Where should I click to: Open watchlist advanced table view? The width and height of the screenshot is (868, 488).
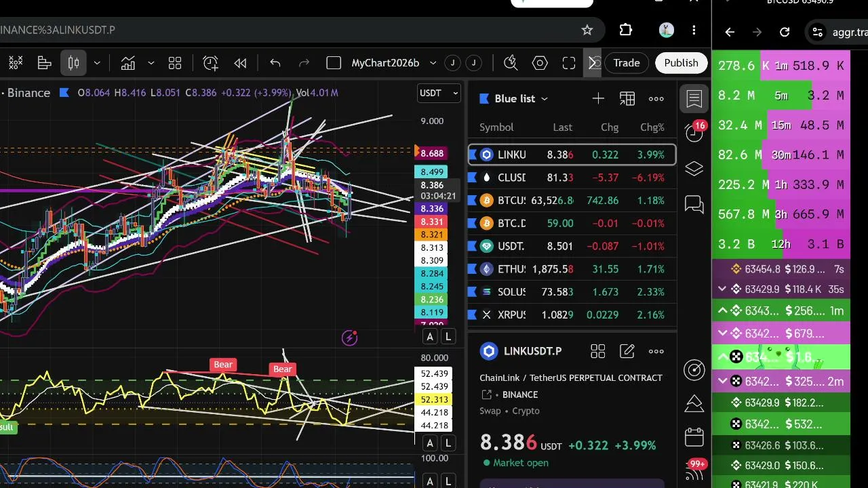coord(627,99)
